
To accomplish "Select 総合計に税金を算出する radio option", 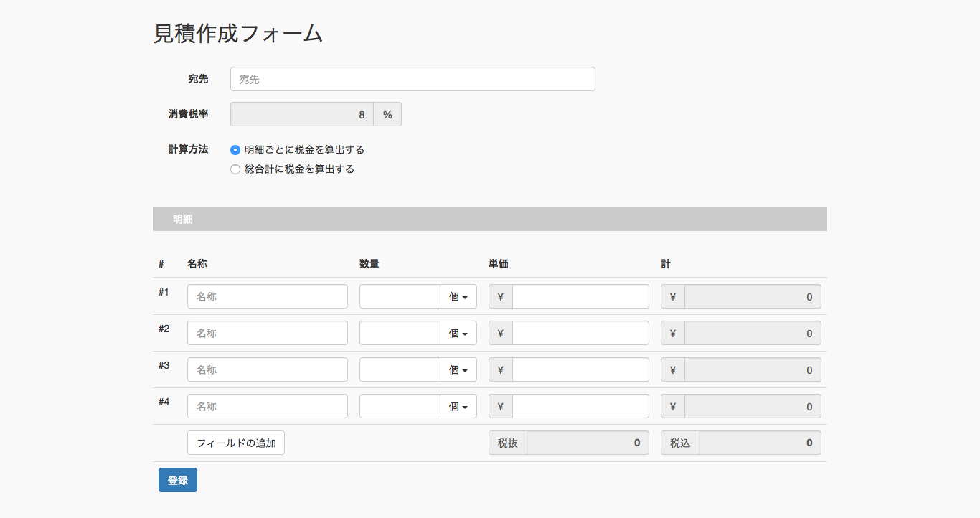I will (235, 169).
